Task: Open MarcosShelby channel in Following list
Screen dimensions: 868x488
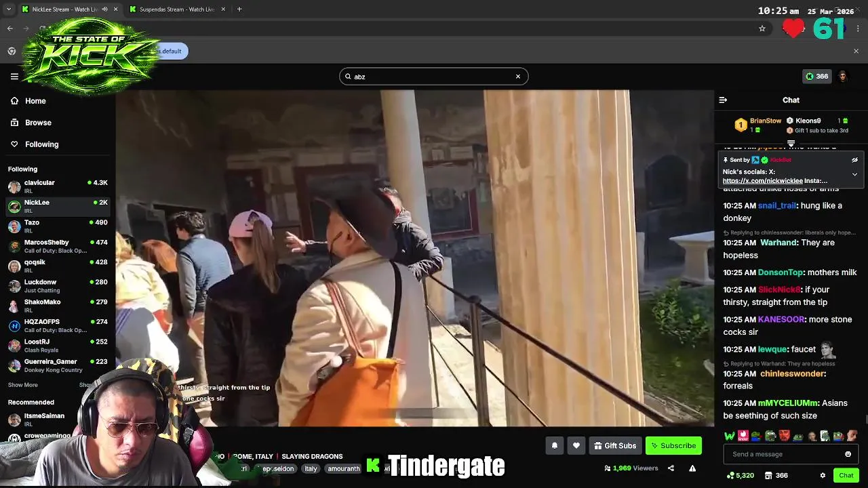Action: (x=58, y=246)
